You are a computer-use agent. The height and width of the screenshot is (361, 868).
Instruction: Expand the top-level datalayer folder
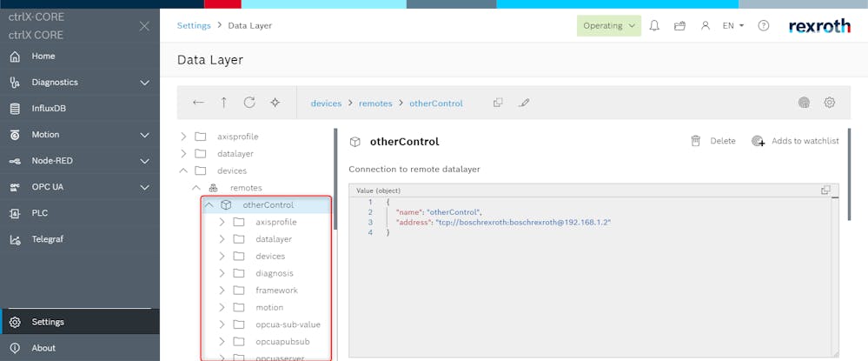tap(184, 154)
